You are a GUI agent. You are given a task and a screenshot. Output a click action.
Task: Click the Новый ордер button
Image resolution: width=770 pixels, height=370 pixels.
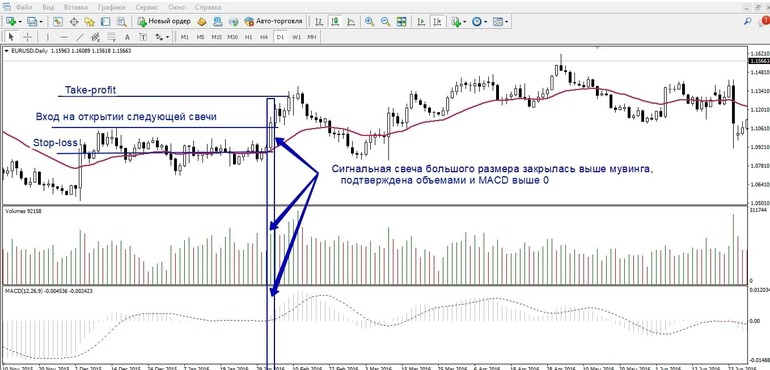pos(164,22)
